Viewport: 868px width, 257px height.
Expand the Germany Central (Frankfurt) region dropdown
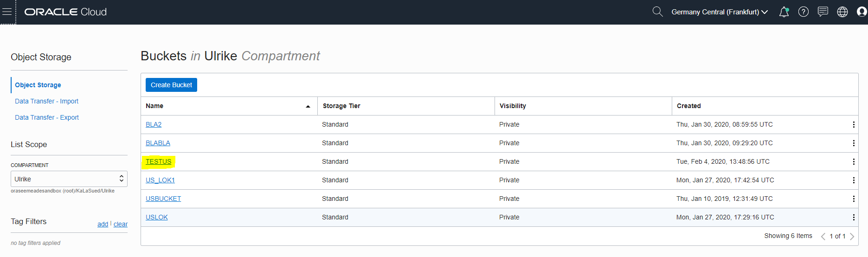pyautogui.click(x=720, y=12)
